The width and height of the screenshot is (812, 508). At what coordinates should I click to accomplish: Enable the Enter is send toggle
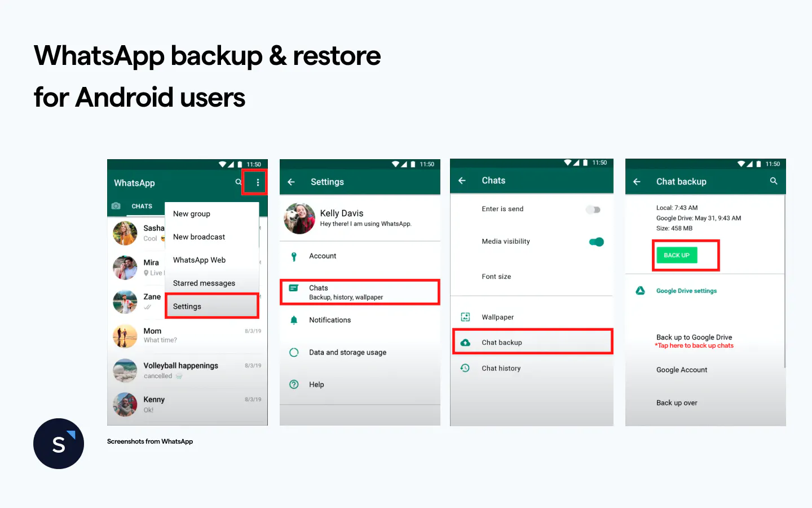pyautogui.click(x=593, y=209)
